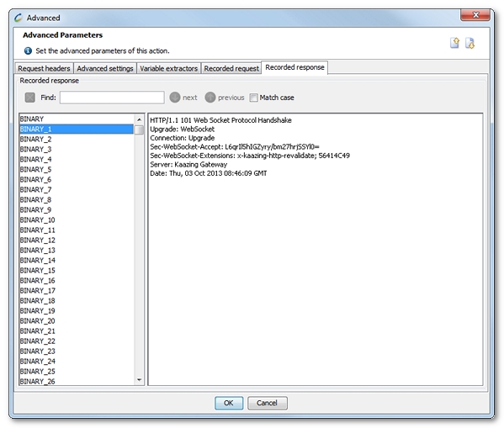
Task: Click the info icon beside the description text
Action: click(x=28, y=50)
